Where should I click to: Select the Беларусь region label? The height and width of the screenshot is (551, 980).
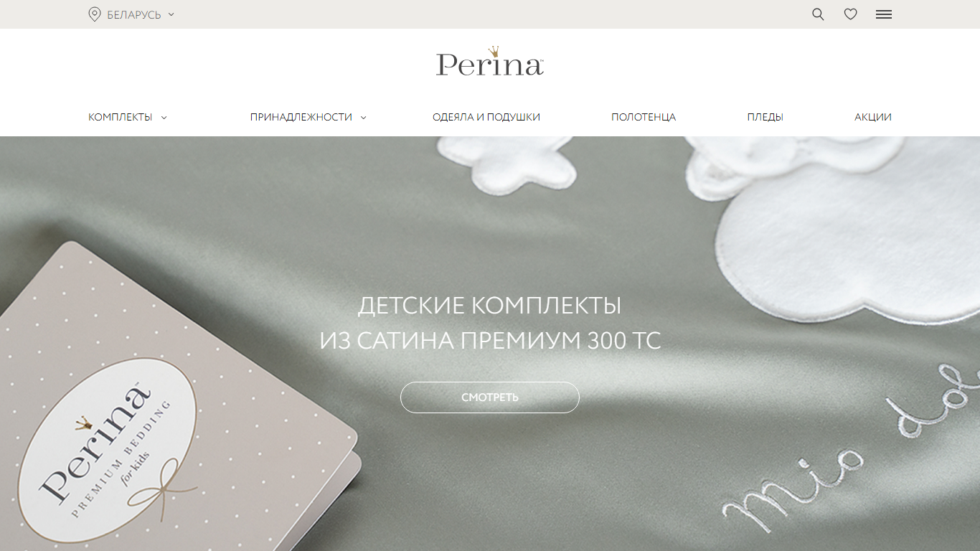134,14
